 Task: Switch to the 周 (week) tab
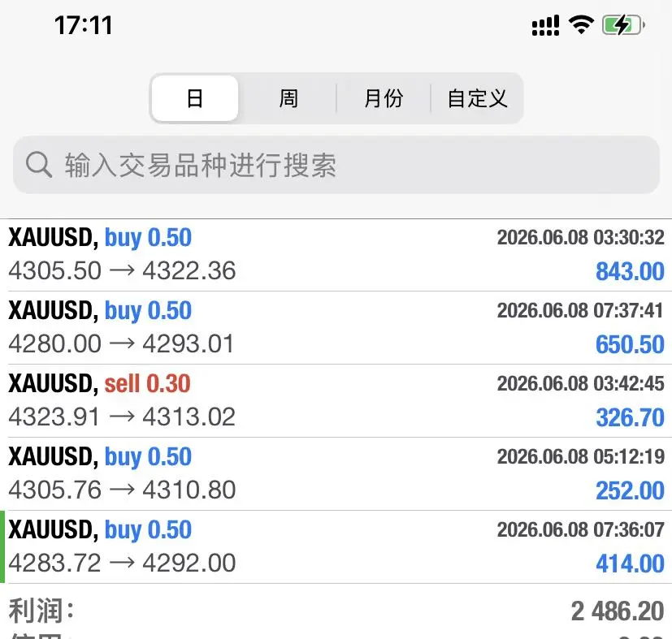point(288,98)
